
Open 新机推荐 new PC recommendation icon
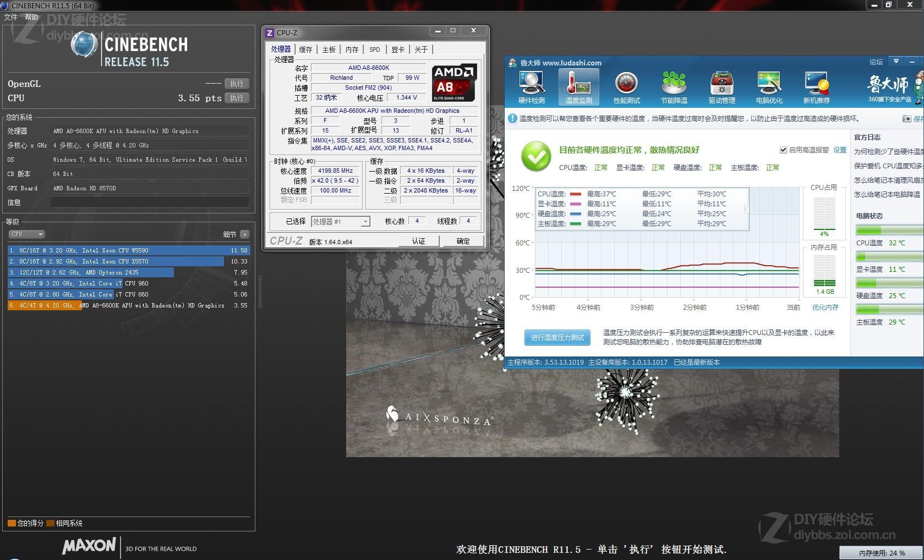coord(816,87)
